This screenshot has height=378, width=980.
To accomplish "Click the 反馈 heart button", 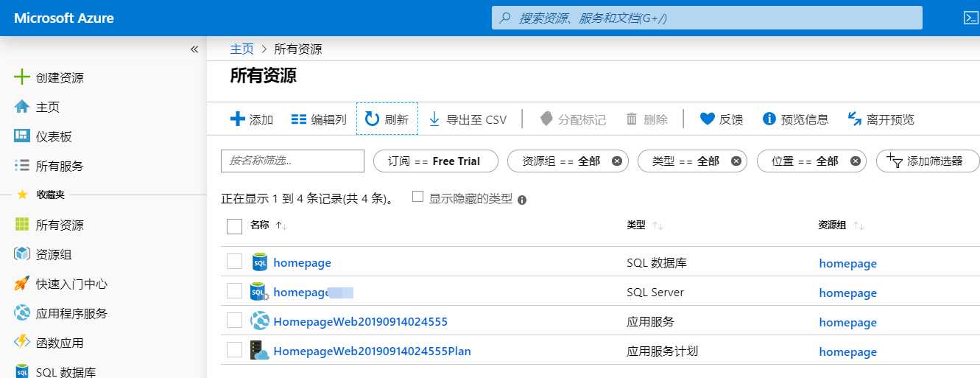I will tap(721, 119).
